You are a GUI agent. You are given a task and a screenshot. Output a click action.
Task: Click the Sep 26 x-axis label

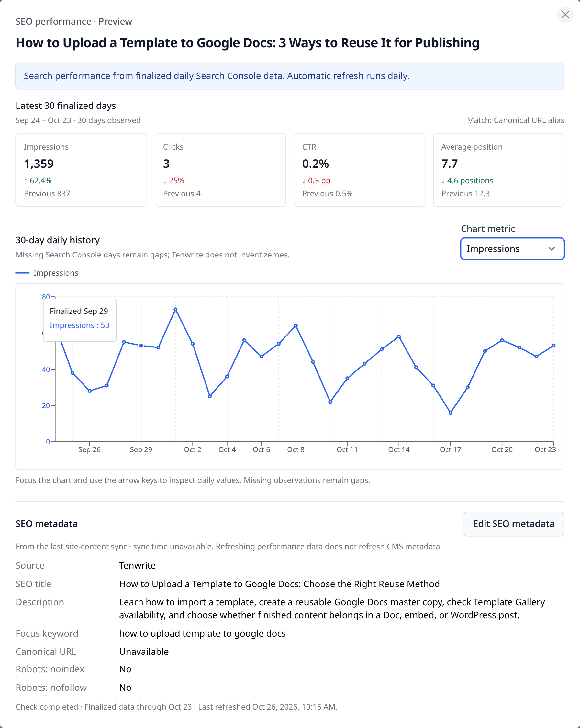89,449
